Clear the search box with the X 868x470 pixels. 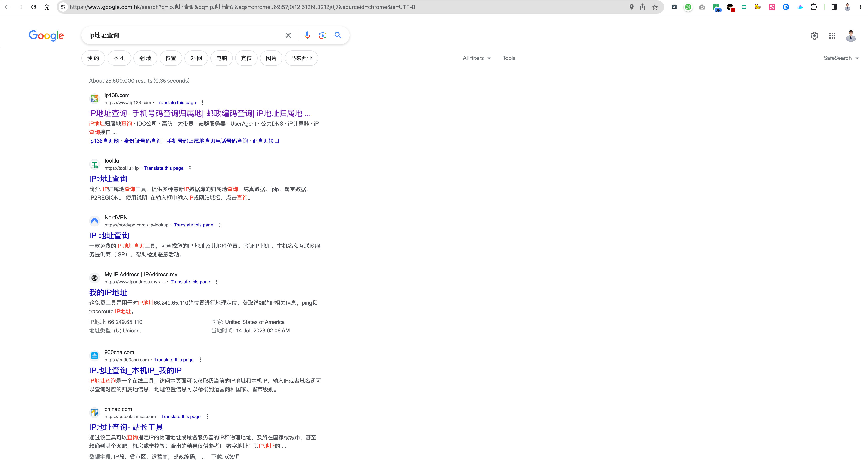click(288, 35)
